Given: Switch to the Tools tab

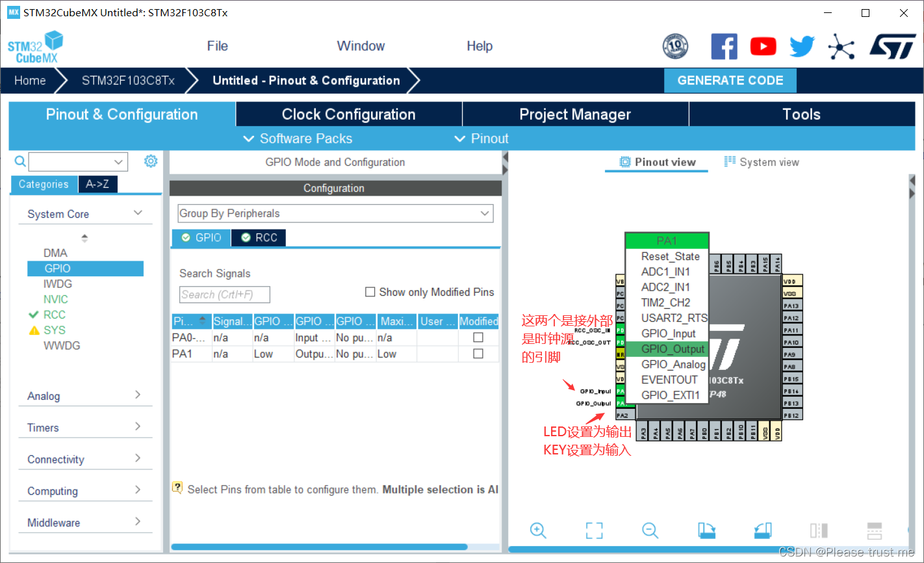Looking at the screenshot, I should pos(802,114).
